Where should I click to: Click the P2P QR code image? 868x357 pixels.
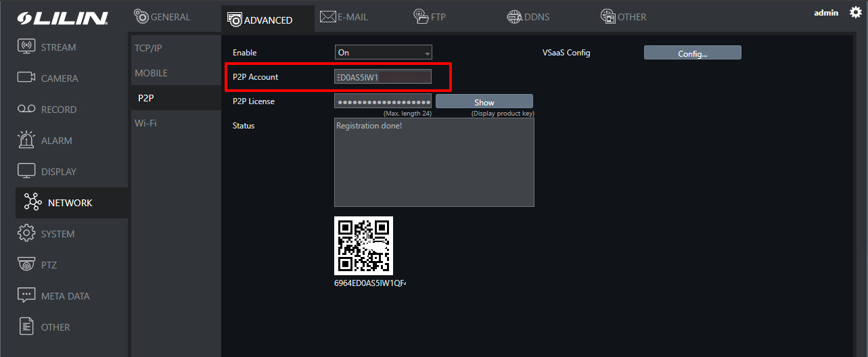pyautogui.click(x=363, y=245)
